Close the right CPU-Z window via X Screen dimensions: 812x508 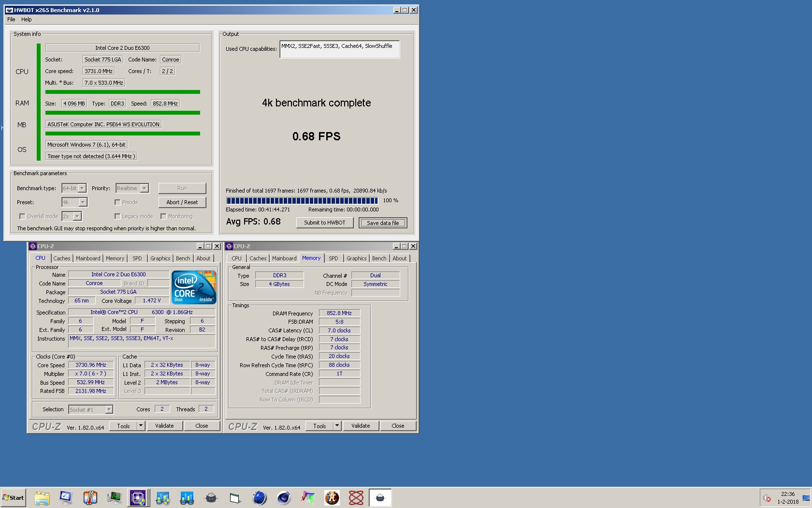pos(413,246)
